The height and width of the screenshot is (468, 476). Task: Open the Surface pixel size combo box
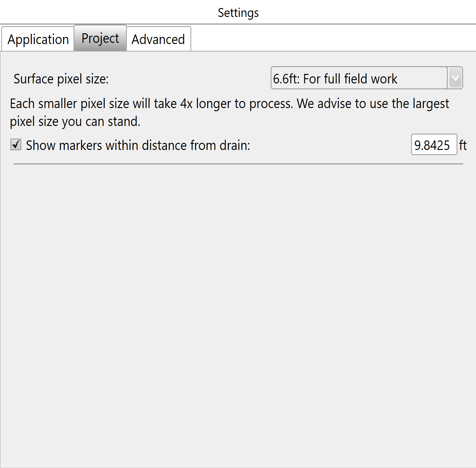click(366, 78)
